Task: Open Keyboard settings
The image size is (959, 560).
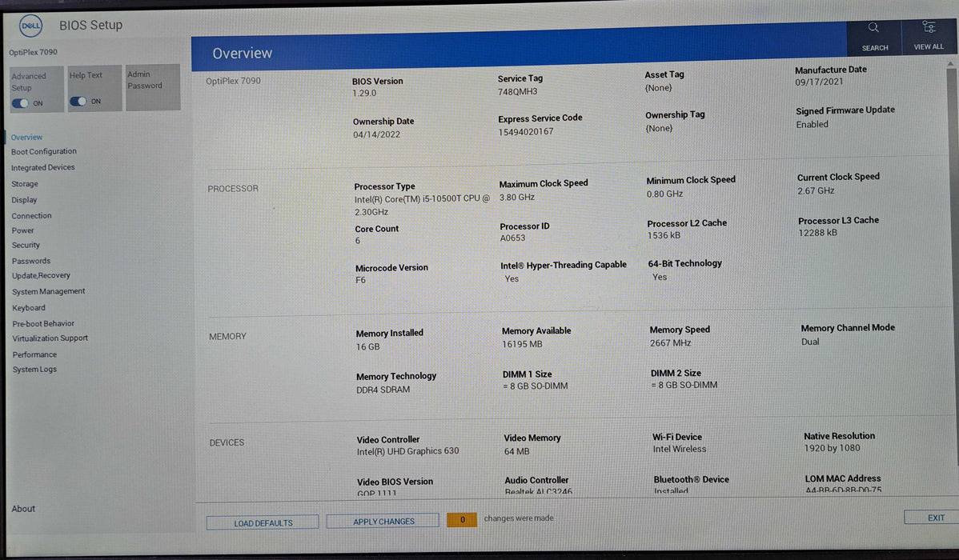Action: [x=29, y=308]
